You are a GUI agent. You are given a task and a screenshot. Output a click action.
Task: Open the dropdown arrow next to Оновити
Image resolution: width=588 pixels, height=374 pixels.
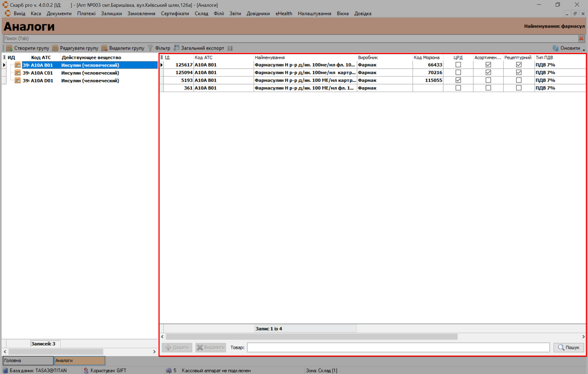click(x=584, y=50)
